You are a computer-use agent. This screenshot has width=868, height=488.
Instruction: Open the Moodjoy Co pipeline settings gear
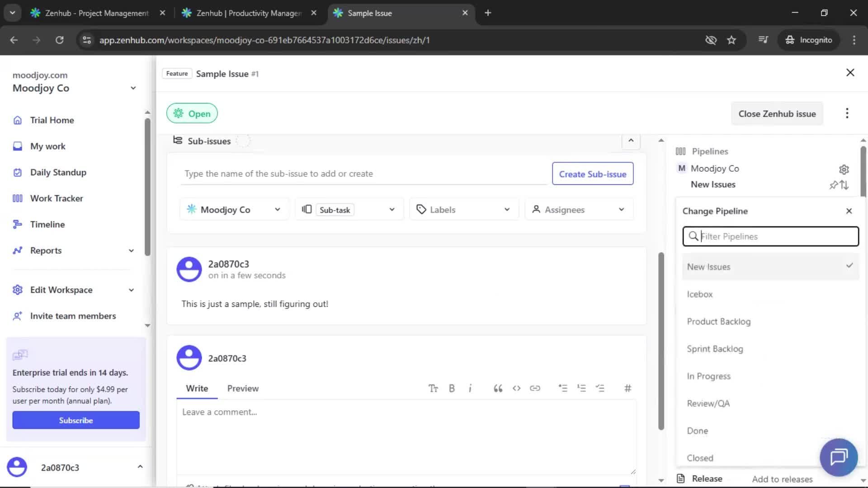point(844,169)
